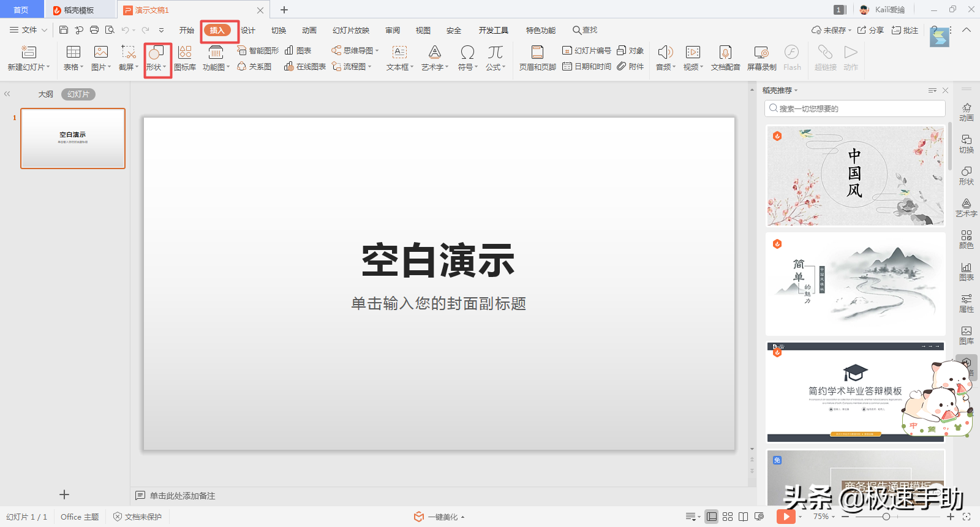980x527 pixels.
Task: Insert a 智能图形 smart graphic
Action: click(258, 50)
